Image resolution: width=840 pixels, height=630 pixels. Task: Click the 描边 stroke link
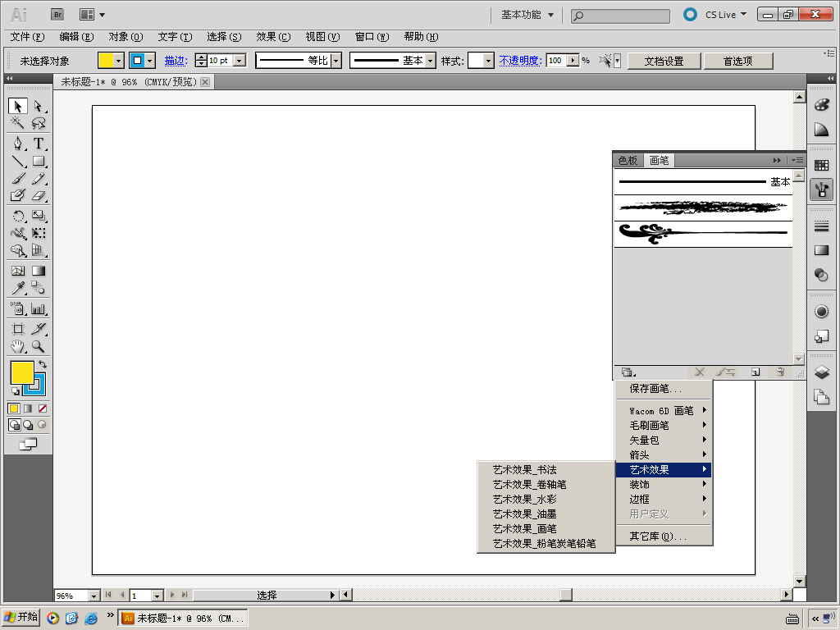click(176, 61)
